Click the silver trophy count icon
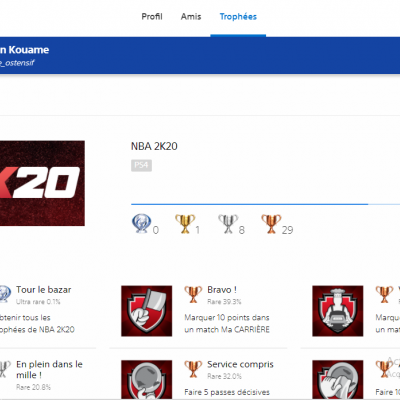The image size is (400, 400). (228, 224)
